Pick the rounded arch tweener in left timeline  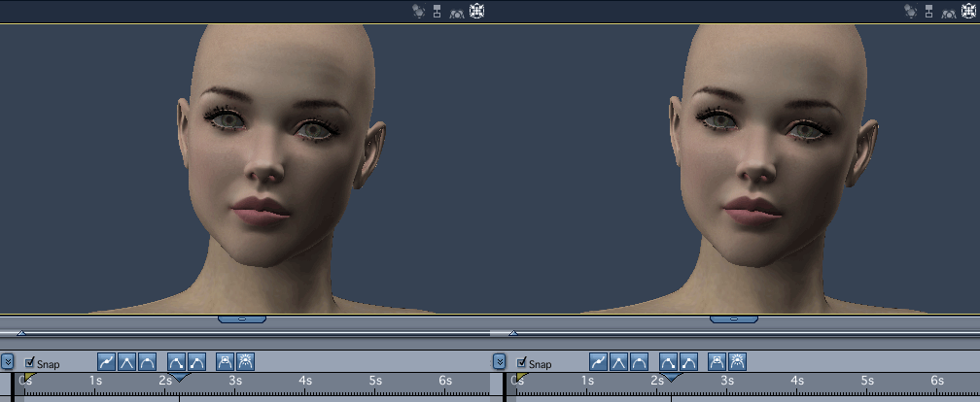pyautogui.click(x=147, y=361)
